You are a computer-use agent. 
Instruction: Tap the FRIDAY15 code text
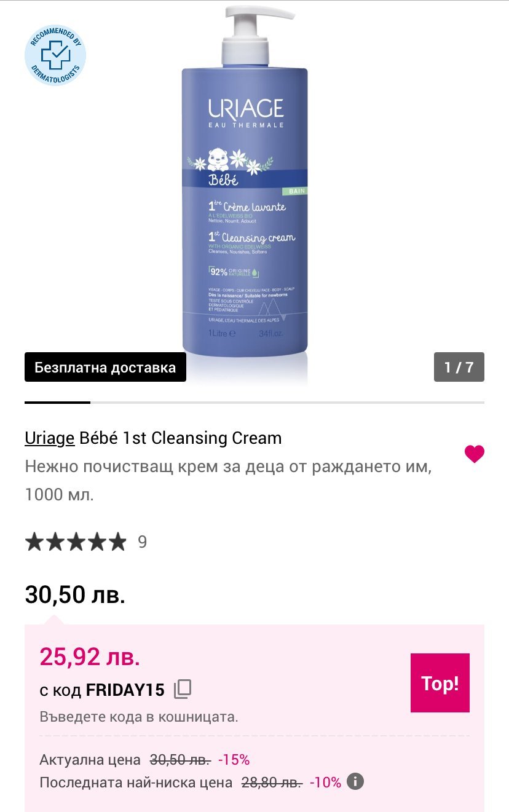click(125, 690)
